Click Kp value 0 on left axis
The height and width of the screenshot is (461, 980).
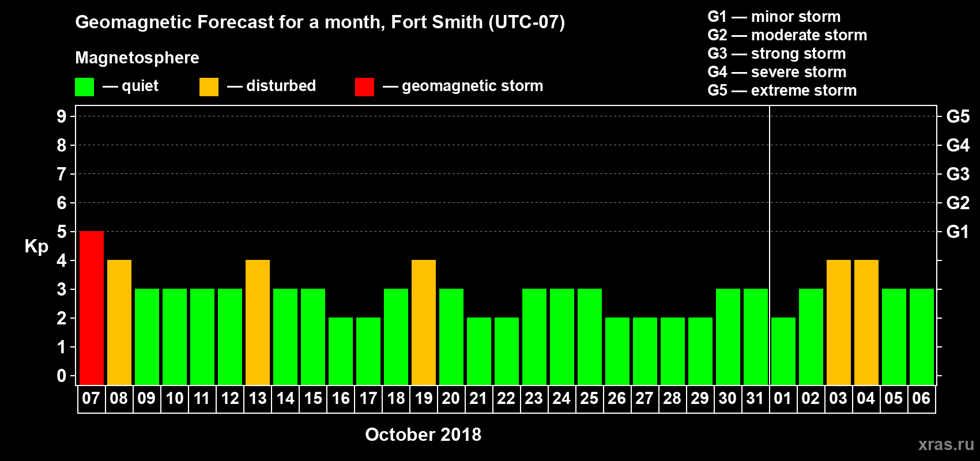click(62, 376)
